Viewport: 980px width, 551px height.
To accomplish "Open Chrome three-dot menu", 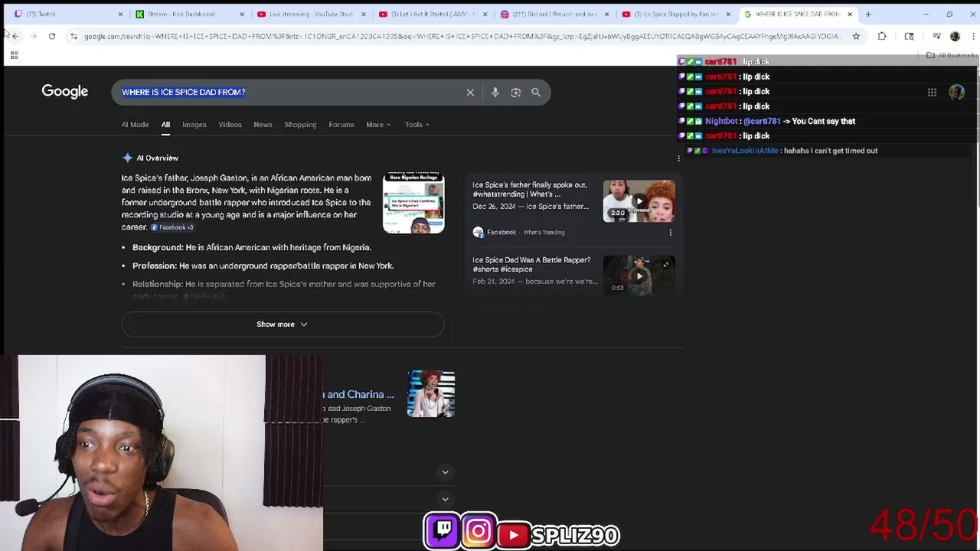I will (x=972, y=36).
